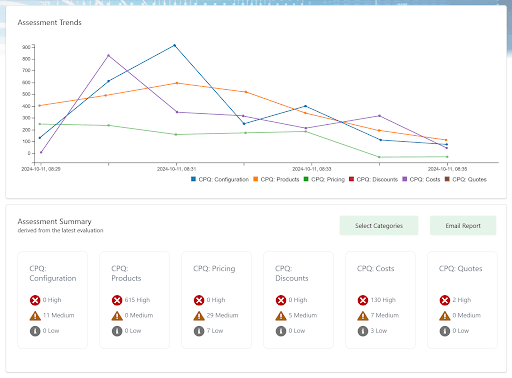Image resolution: width=512 pixels, height=378 pixels.
Task: Click the CPQ: Pricing card title
Action: click(214, 269)
